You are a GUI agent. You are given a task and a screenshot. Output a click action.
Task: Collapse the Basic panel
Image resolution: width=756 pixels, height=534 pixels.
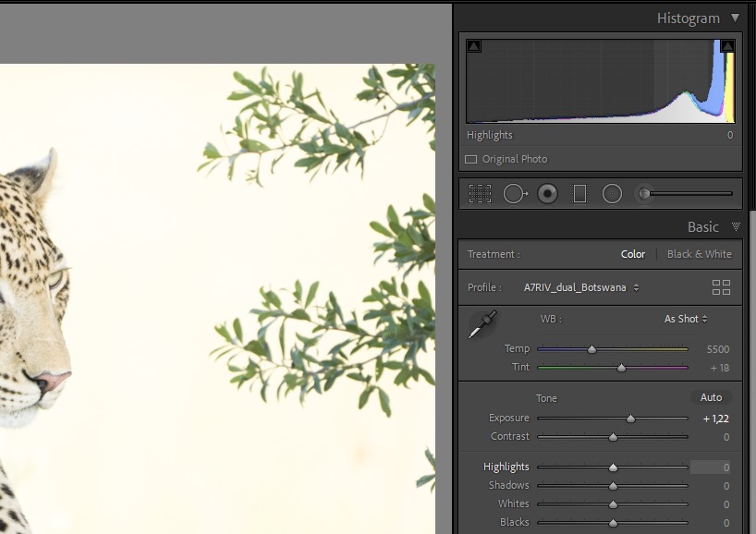pos(736,226)
